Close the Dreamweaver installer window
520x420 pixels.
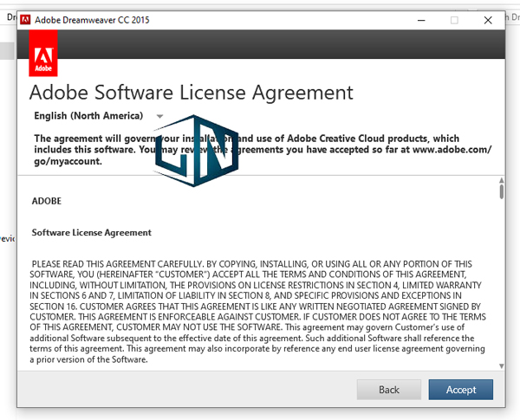click(x=488, y=20)
